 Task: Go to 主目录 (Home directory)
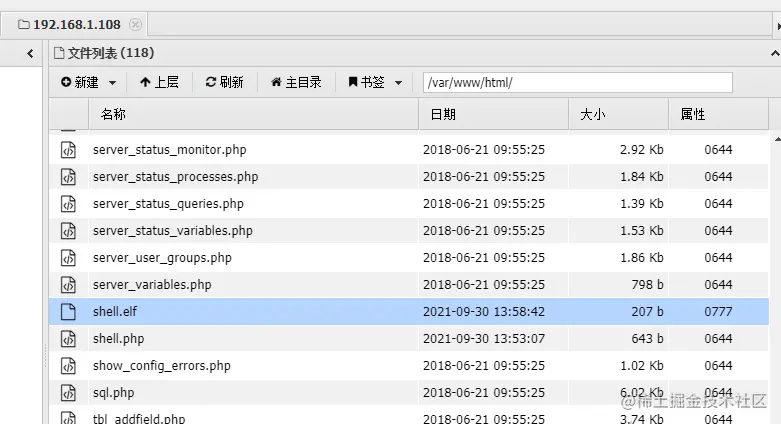click(296, 82)
